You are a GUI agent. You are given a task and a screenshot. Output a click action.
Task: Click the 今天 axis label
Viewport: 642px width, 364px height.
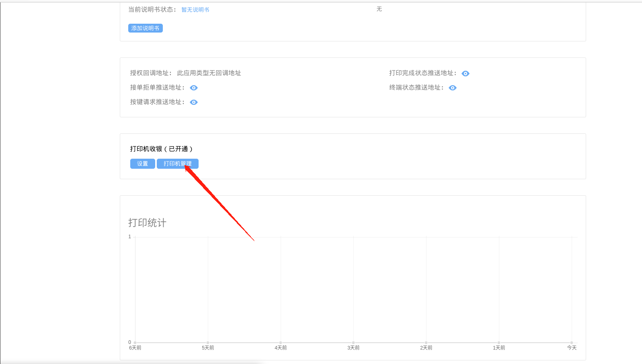tap(572, 348)
